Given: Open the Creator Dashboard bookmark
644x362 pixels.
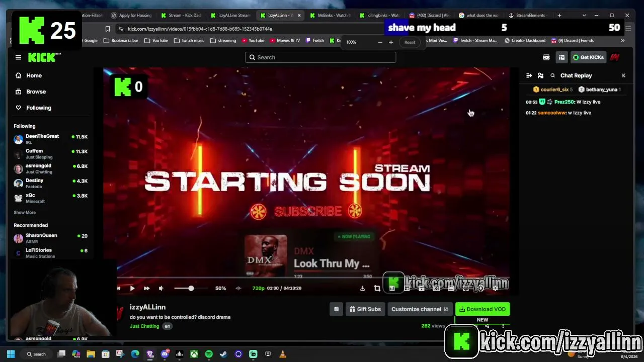Looking at the screenshot, I should (525, 41).
